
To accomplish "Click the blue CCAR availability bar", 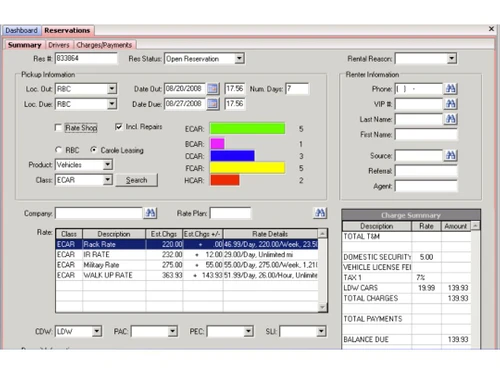I will [232, 156].
